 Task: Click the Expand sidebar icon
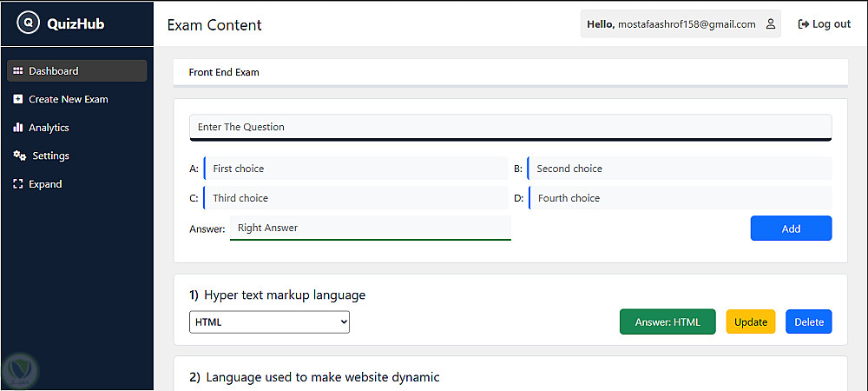pyautogui.click(x=18, y=184)
